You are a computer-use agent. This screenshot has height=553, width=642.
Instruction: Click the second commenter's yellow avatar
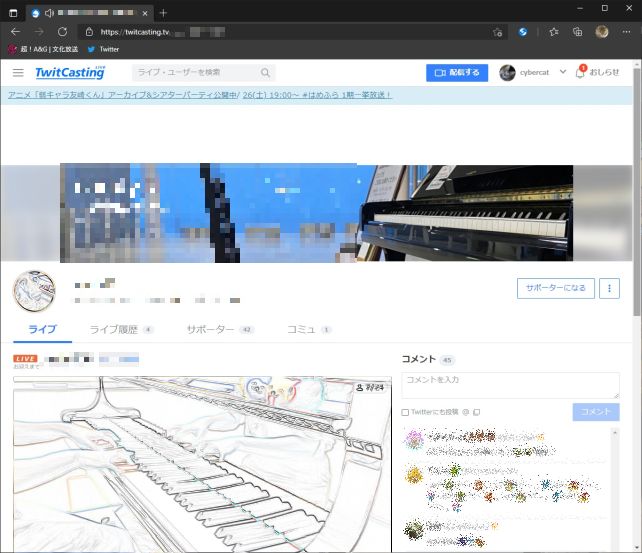(414, 475)
